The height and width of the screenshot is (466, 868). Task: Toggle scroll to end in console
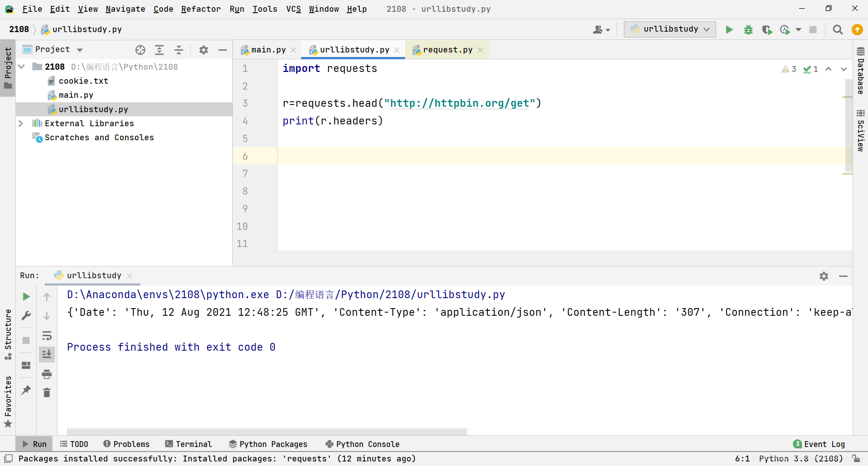[47, 354]
